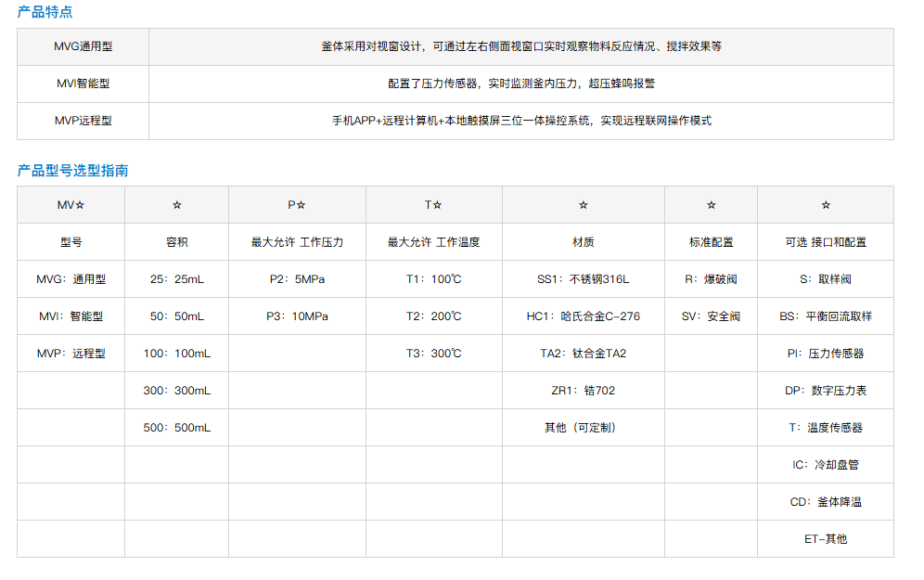This screenshot has width=924, height=580.
Task: Click the 釜体采用对视窗设计 description cell
Action: (521, 46)
